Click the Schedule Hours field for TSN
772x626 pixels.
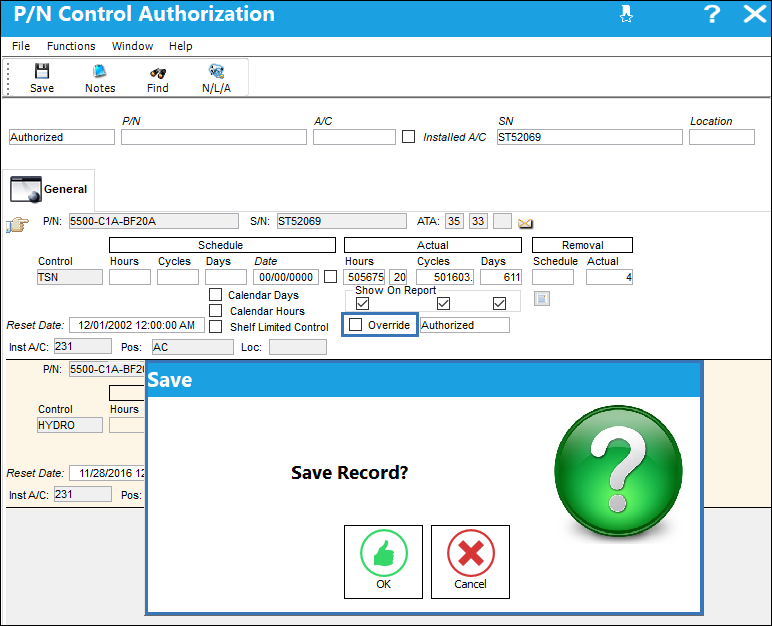[x=130, y=277]
